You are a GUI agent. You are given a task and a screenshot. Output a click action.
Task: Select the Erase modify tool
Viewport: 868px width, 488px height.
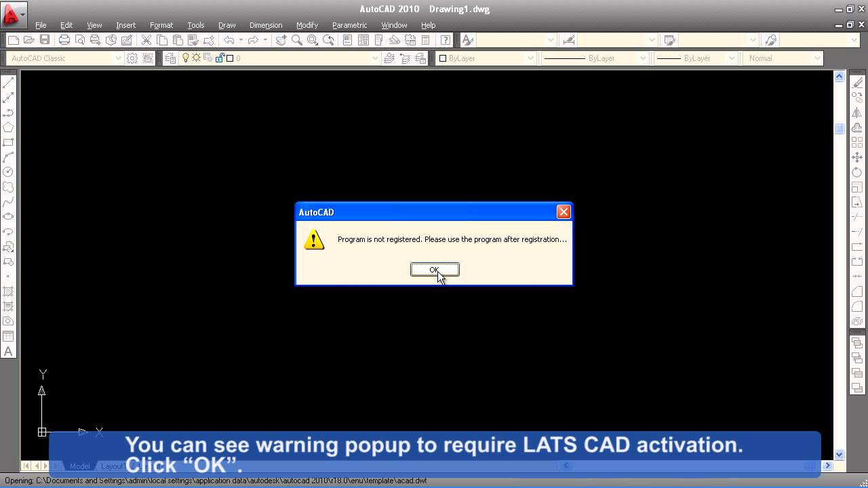tap(857, 83)
